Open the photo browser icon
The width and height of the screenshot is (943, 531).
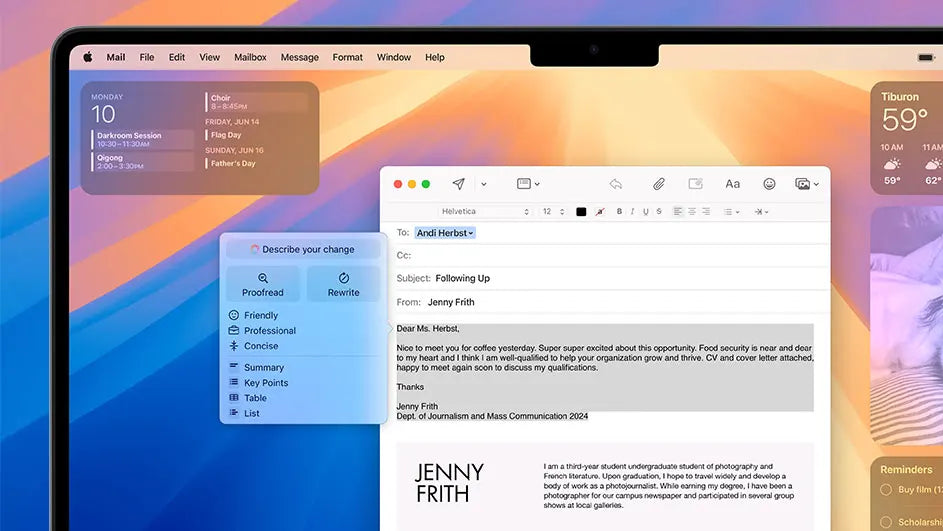[803, 184]
